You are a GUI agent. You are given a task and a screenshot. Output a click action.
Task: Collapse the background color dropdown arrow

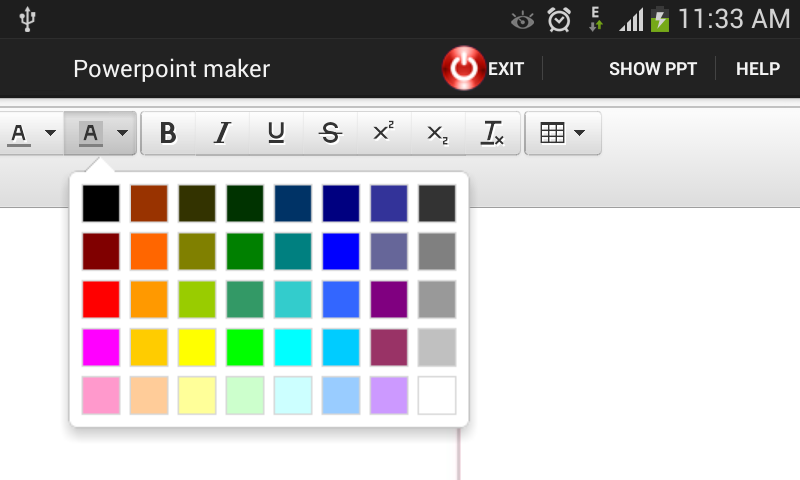coord(122,133)
